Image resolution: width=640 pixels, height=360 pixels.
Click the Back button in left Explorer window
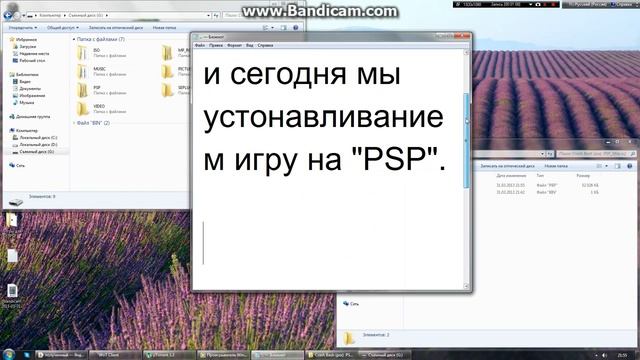pyautogui.click(x=7, y=16)
